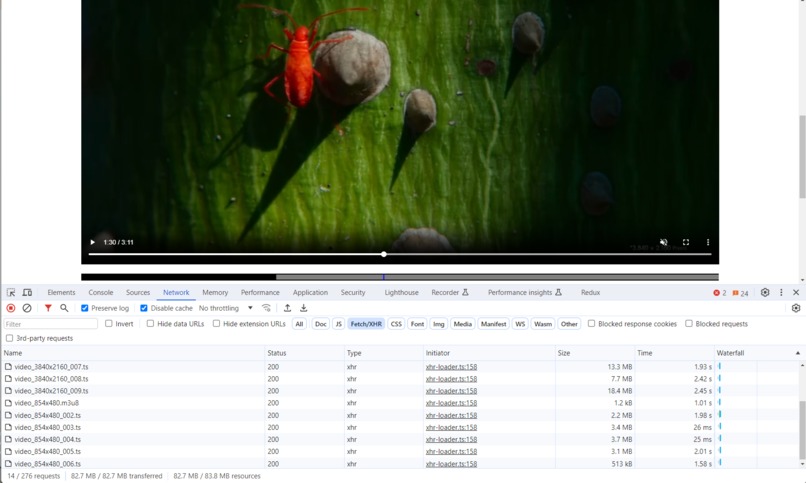Select request video_3840x2160_007.ts
The image size is (806, 483).
click(x=51, y=367)
